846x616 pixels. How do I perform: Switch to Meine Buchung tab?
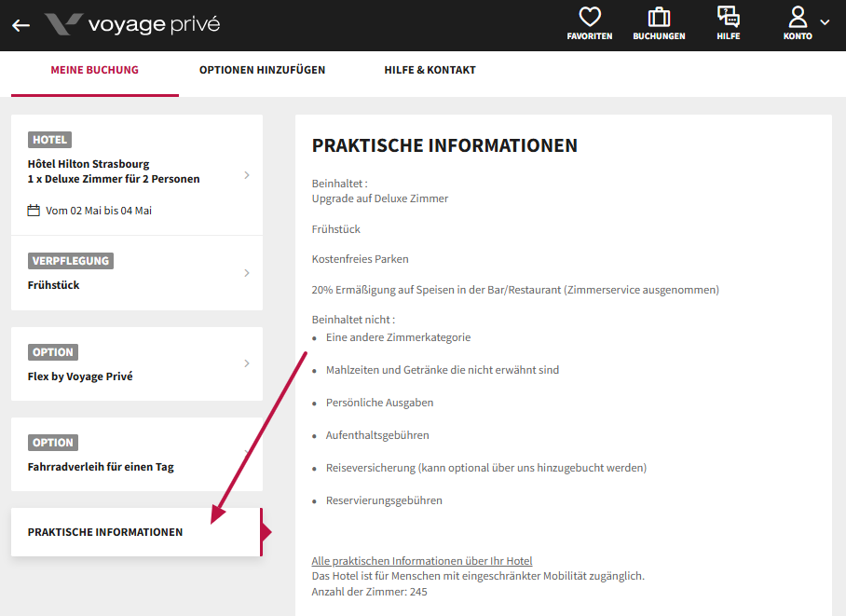(94, 70)
